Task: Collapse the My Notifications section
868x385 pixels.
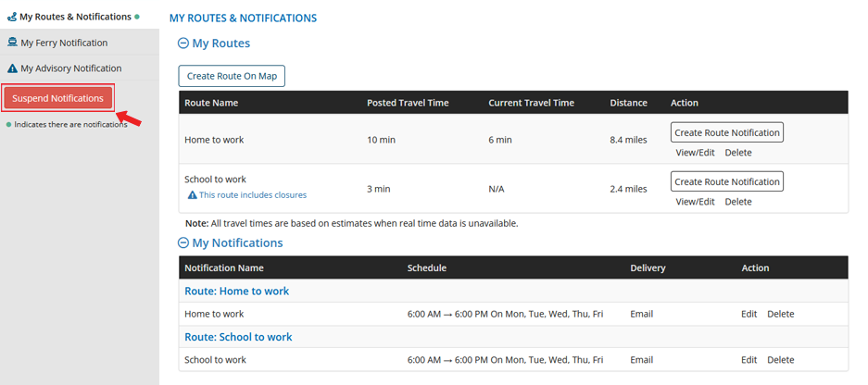Action: [183, 243]
